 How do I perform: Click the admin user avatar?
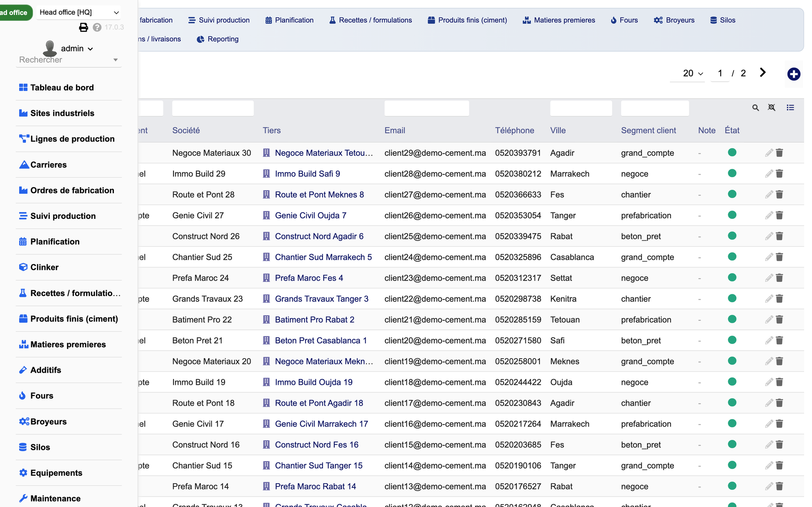tap(50, 48)
